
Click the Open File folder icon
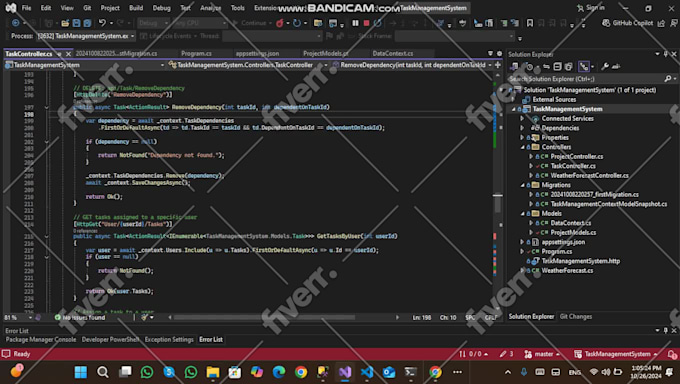point(65,23)
